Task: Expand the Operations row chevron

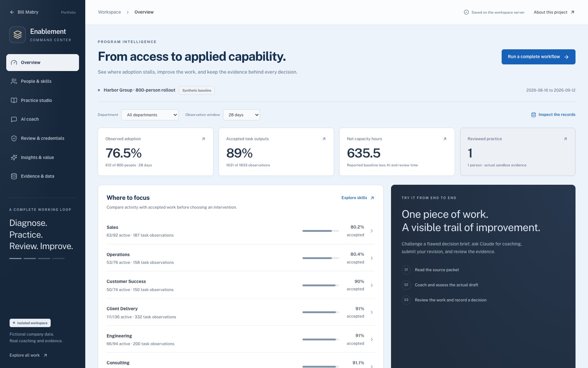Action: [x=372, y=258]
